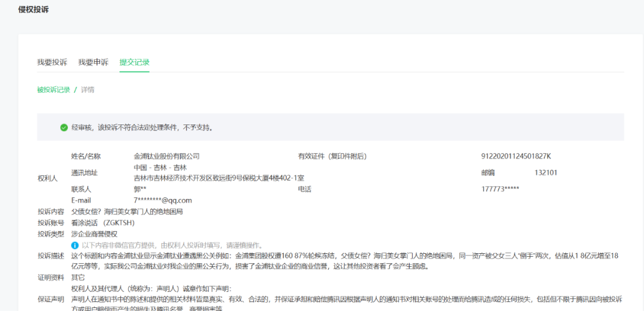Select company name 金浦钛业股份有限公司
The image size is (644, 311).
pyautogui.click(x=167, y=156)
